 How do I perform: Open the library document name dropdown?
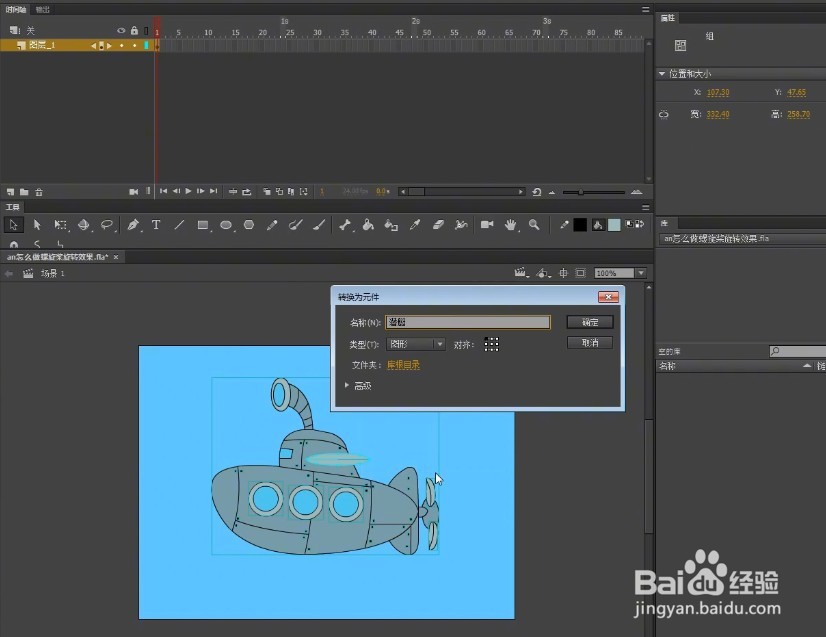[x=742, y=239]
